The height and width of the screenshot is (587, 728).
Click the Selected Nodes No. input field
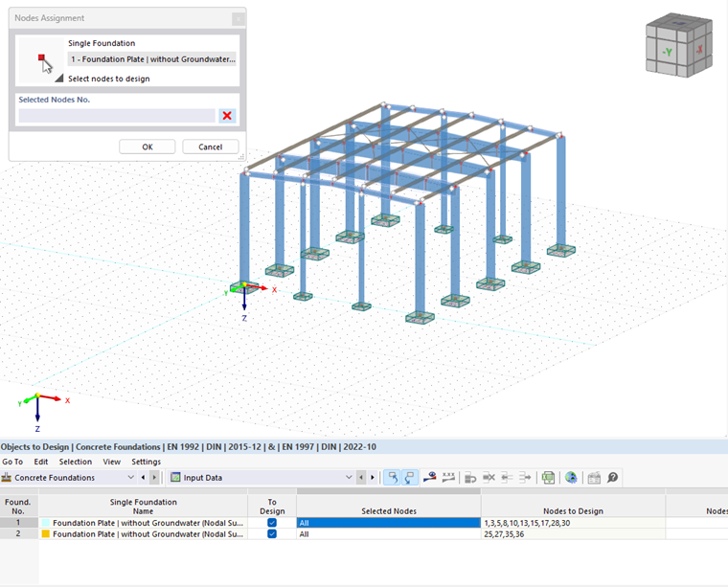(x=117, y=116)
